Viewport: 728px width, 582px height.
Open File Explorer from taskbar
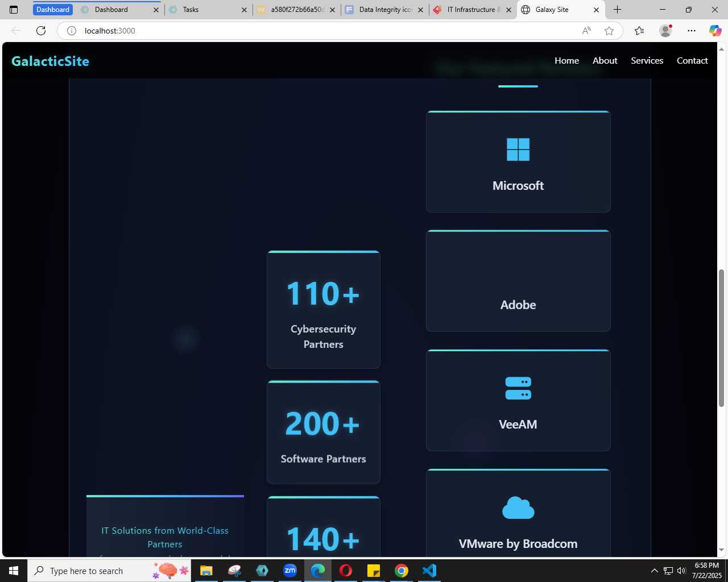tap(206, 571)
